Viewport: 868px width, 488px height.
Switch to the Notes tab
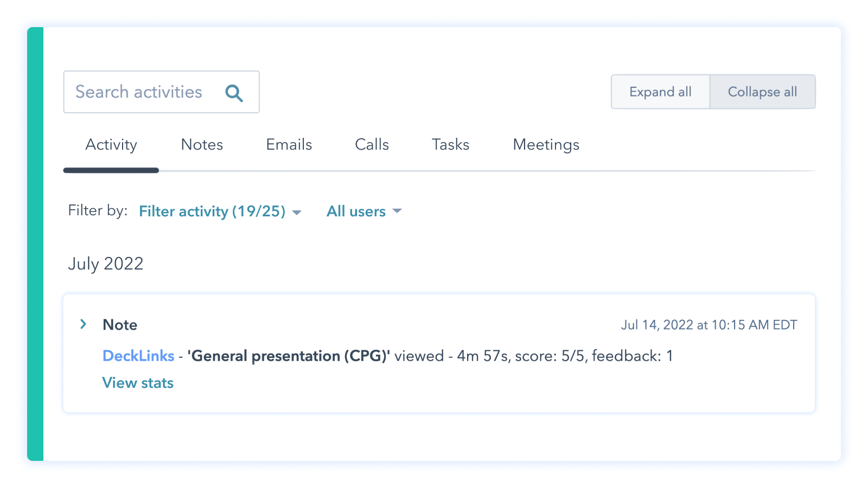click(x=202, y=145)
